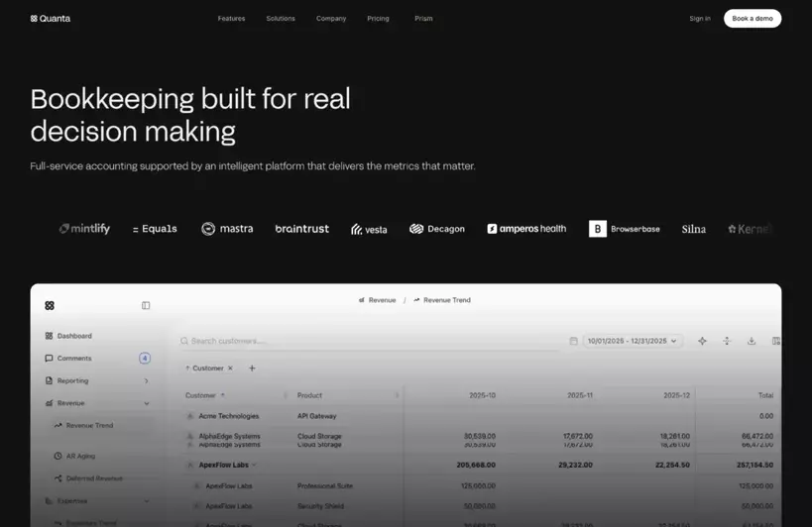Go to the Pricing page
Screen dimensions: 812x527
tap(378, 19)
